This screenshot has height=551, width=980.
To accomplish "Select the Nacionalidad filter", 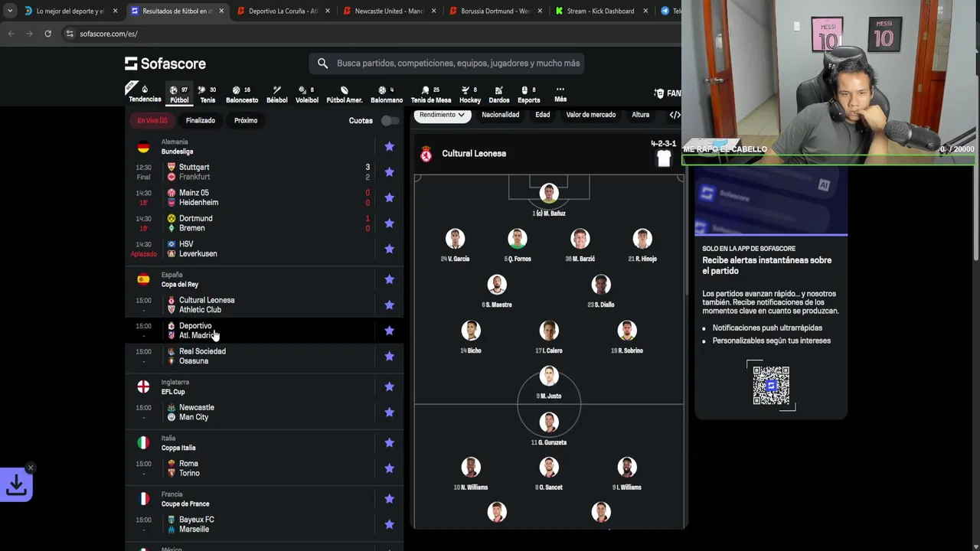I will tap(501, 115).
